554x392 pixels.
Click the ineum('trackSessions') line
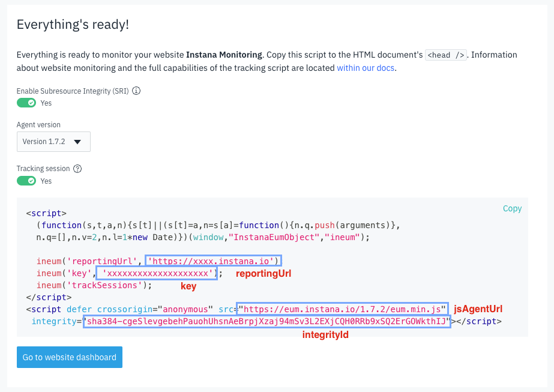(94, 285)
